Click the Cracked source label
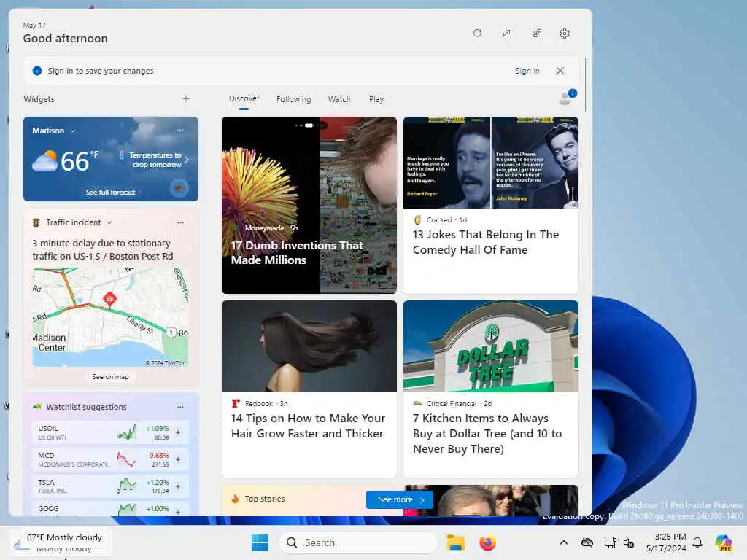This screenshot has width=747, height=560. pos(438,220)
